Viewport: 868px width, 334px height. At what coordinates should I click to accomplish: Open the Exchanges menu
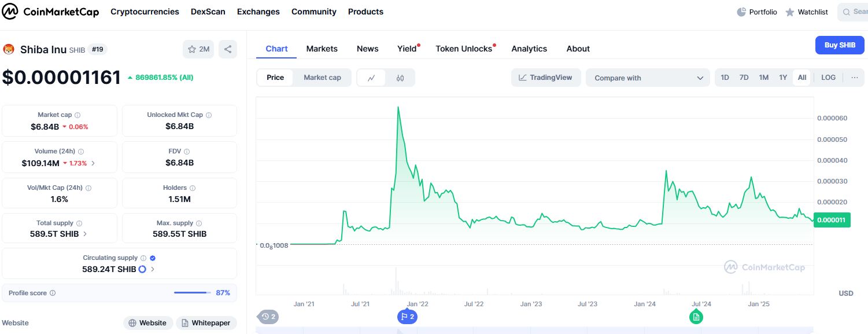point(258,12)
